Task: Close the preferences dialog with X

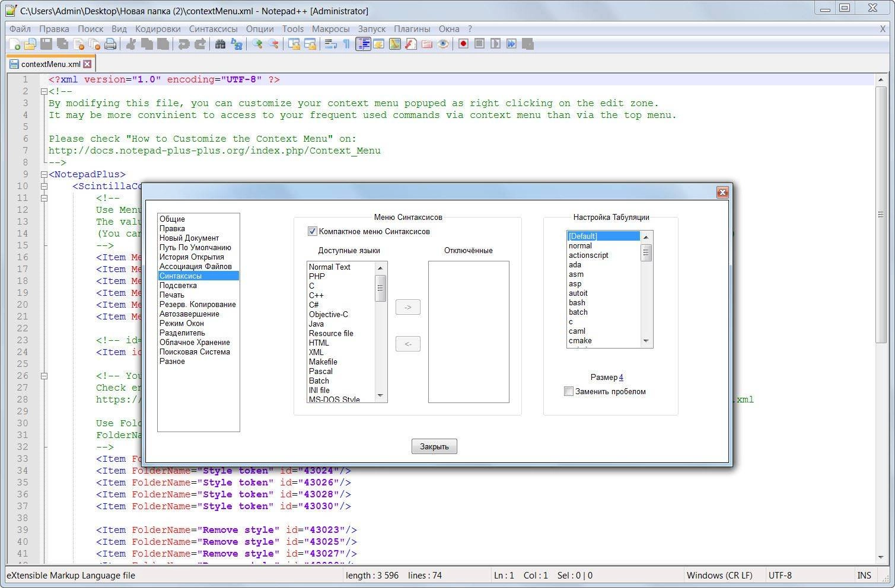Action: 722,192
